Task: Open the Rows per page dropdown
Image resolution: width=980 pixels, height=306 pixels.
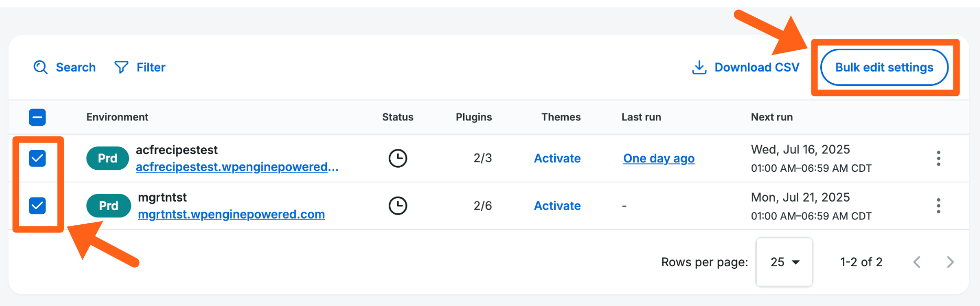Action: (784, 262)
